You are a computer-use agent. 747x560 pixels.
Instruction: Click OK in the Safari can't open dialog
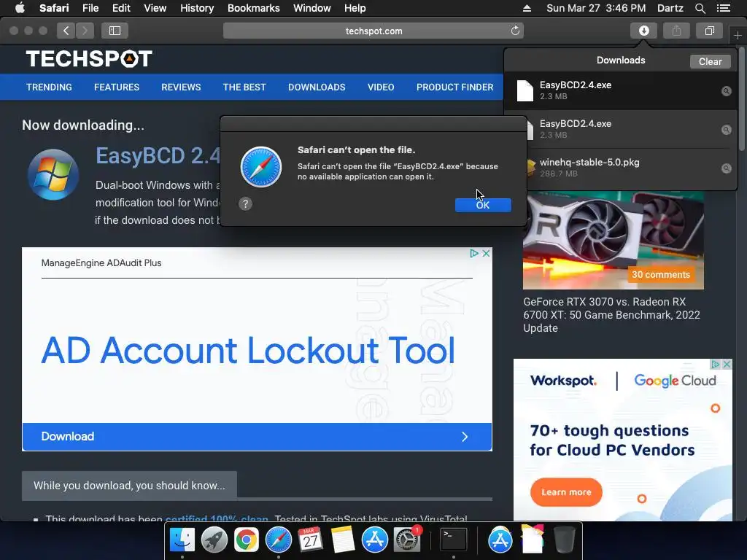pos(483,205)
